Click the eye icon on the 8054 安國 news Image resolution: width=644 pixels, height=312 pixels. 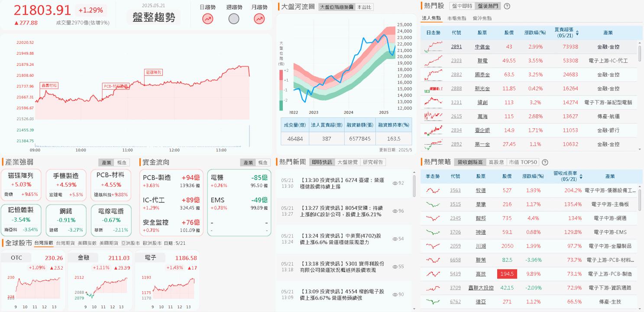395,211
